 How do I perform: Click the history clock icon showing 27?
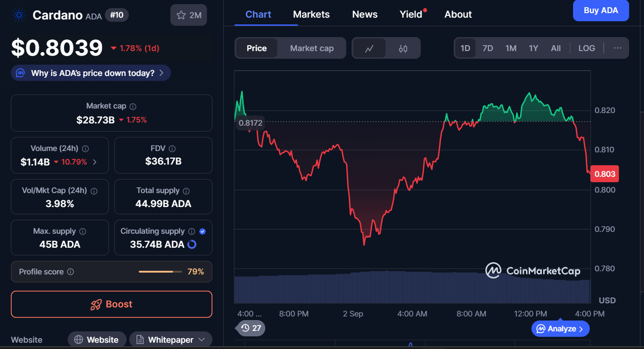(x=250, y=328)
